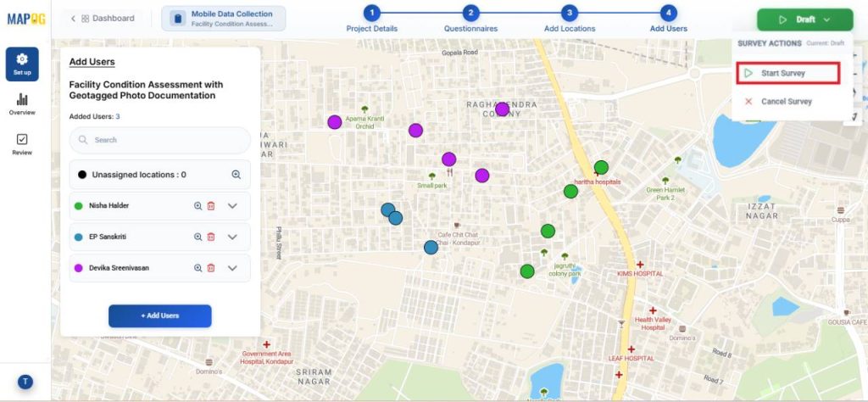Open the Overview sidebar section
868x402 pixels.
point(22,104)
